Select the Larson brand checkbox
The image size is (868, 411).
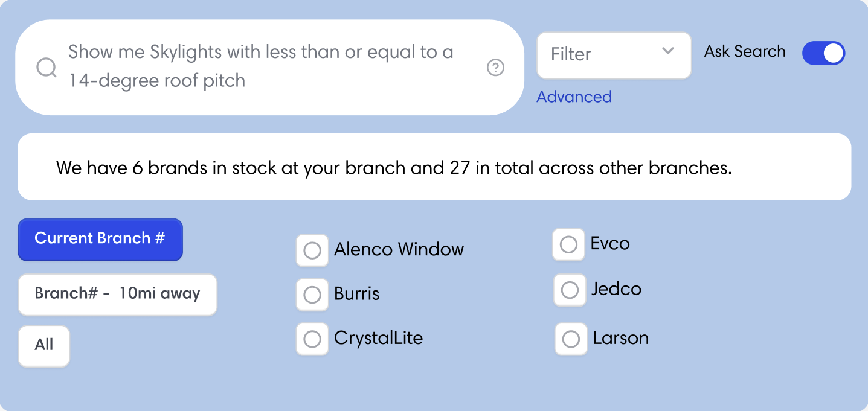[x=571, y=339]
